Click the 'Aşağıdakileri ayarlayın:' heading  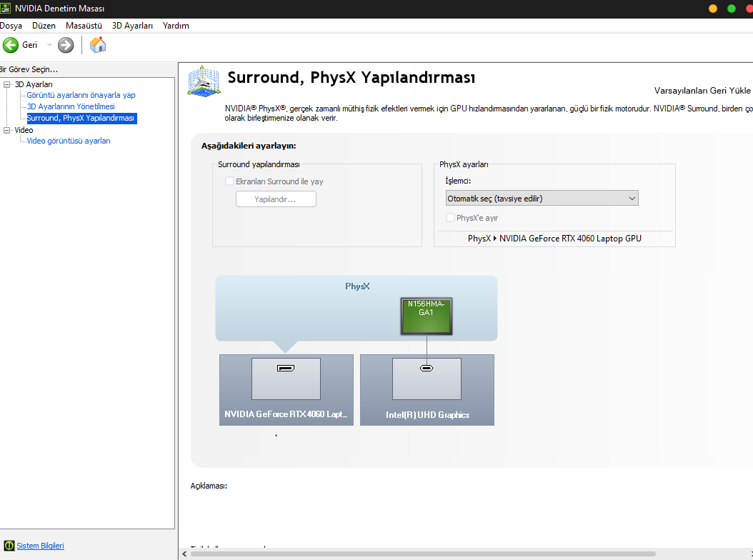(x=249, y=146)
